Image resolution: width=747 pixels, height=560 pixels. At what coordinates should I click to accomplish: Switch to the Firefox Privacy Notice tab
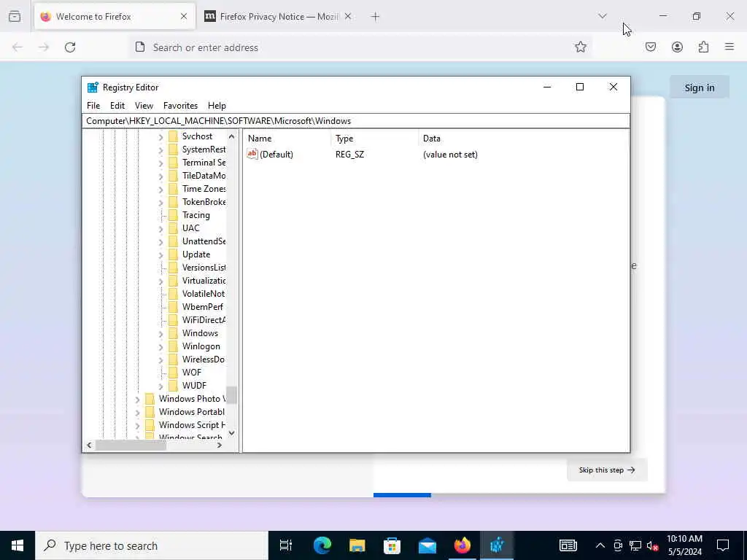coord(278,17)
